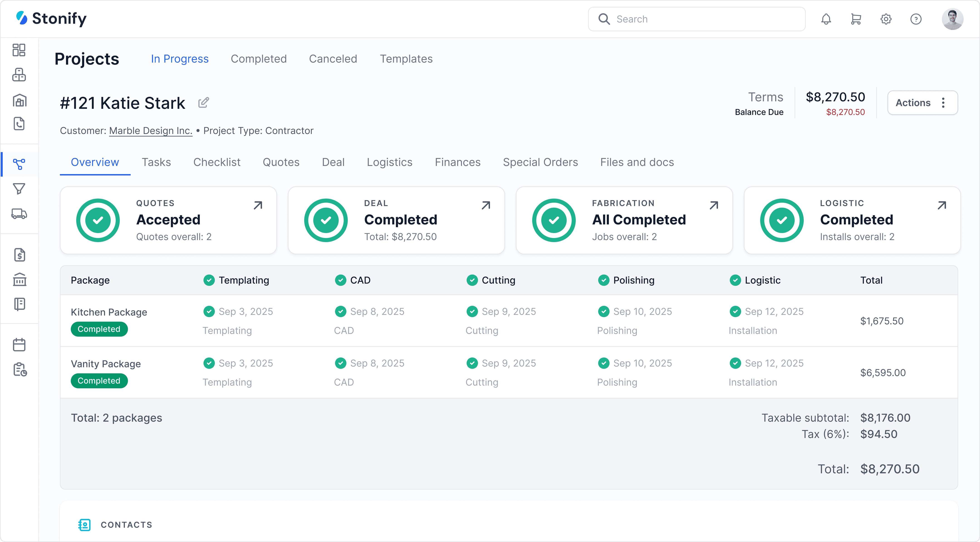Toggle the CAD checkmark in the header row
Image resolution: width=980 pixels, height=542 pixels.
tap(341, 280)
